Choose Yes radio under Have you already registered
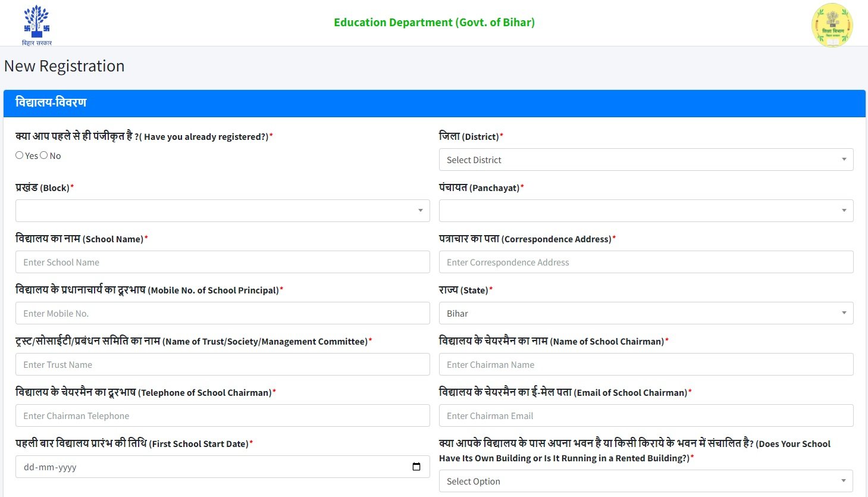 (18, 155)
